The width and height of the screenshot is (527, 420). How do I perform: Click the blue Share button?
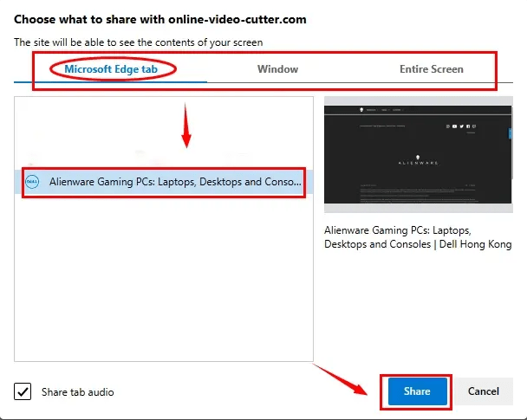click(x=417, y=391)
